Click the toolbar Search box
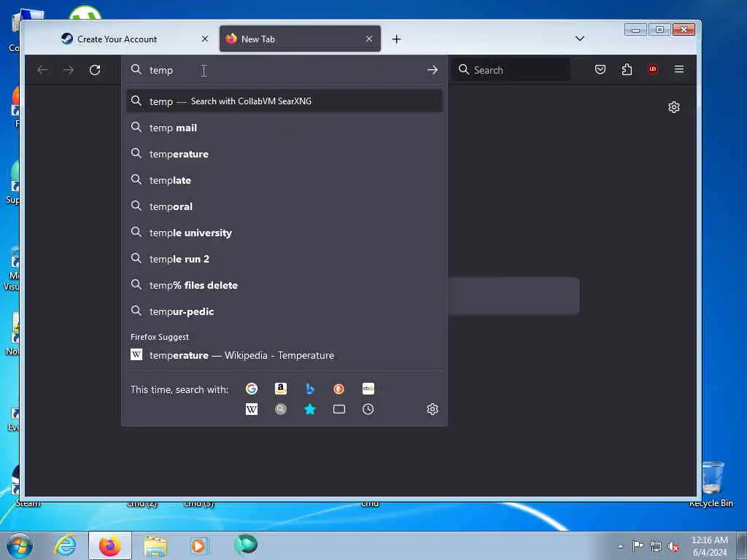 511,69
